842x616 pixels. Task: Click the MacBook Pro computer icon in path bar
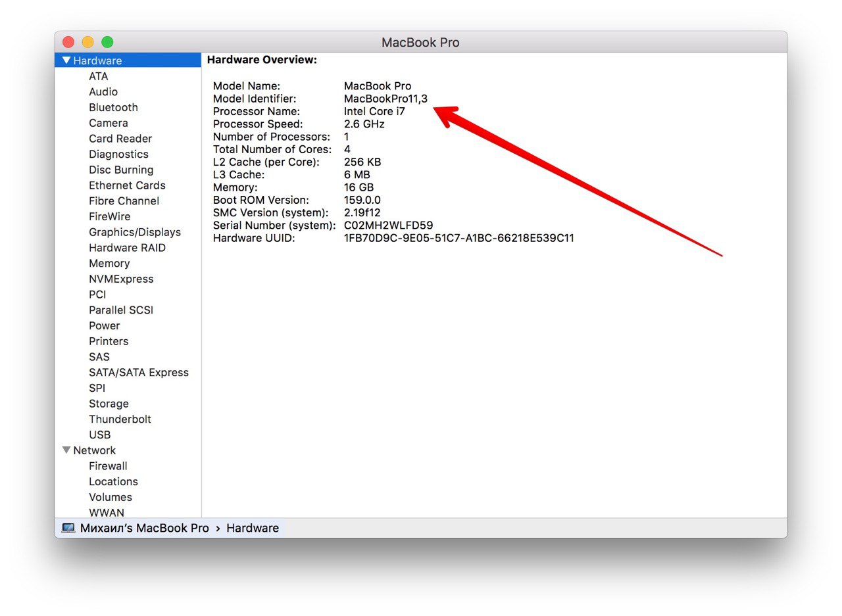68,528
